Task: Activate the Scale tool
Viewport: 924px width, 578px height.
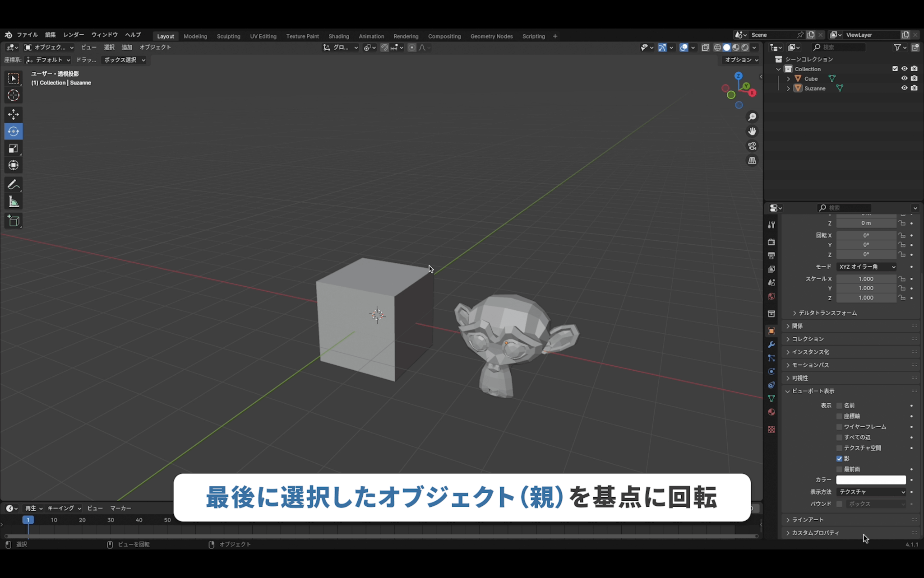Action: click(x=14, y=149)
